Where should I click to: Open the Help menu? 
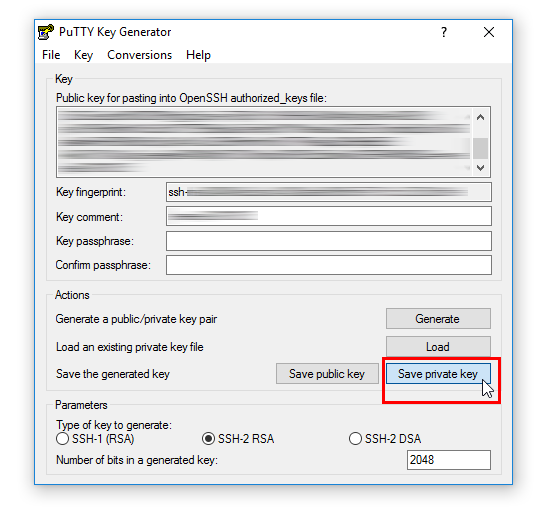click(x=198, y=55)
